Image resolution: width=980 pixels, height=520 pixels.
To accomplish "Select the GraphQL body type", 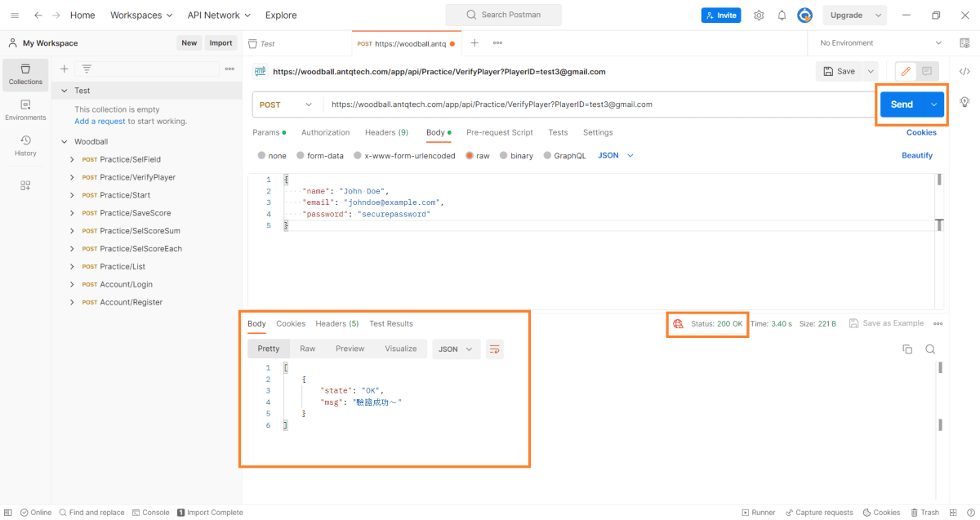I will [547, 155].
